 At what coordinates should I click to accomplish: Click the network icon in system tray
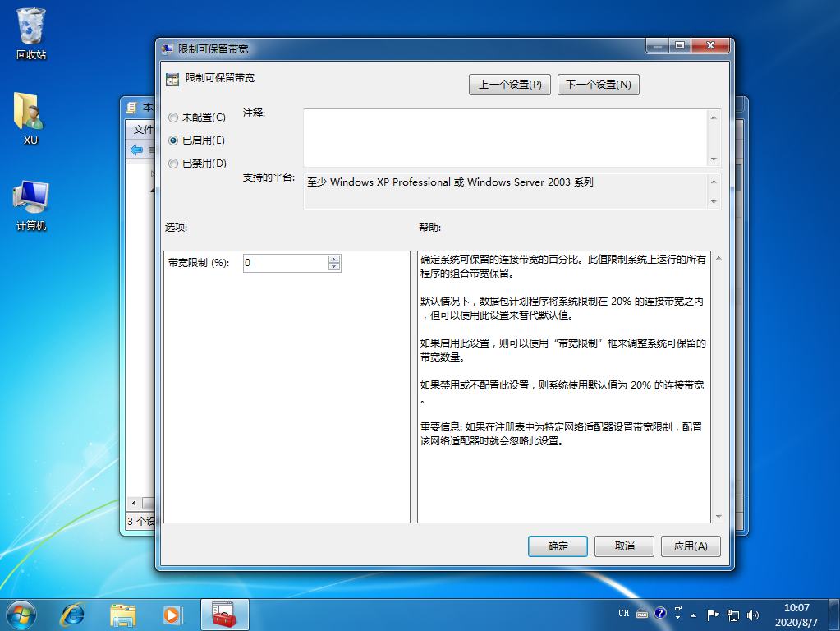click(x=732, y=614)
